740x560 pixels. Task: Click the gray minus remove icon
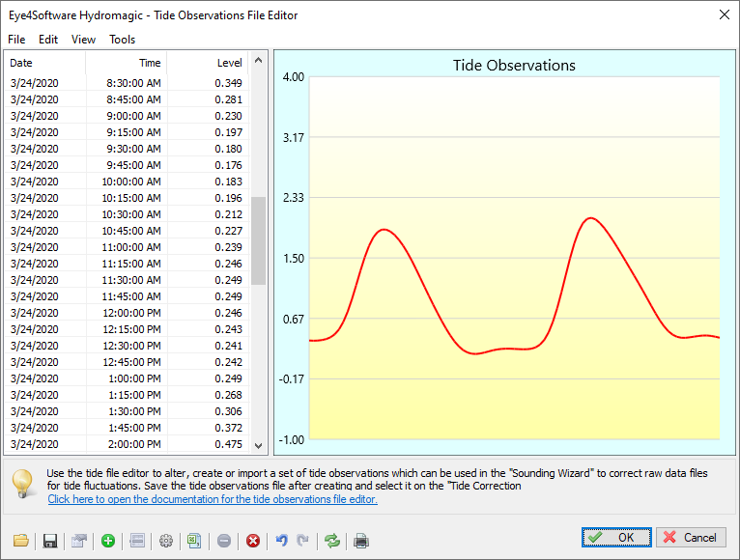click(224, 540)
